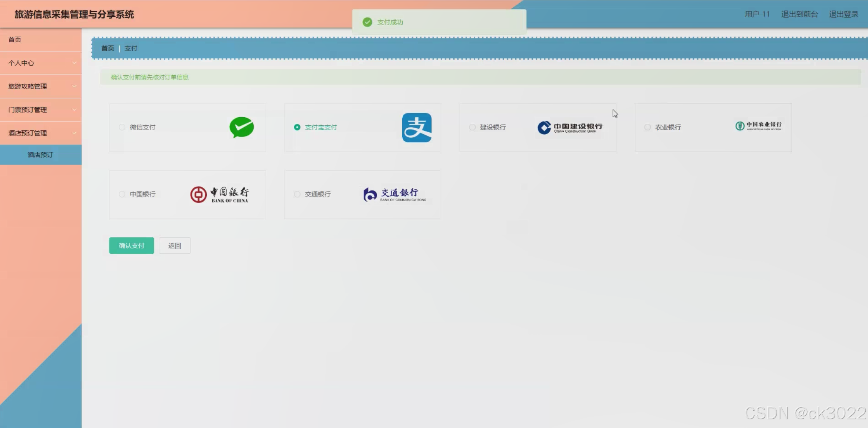Click the Bank of China red logo

(x=219, y=195)
